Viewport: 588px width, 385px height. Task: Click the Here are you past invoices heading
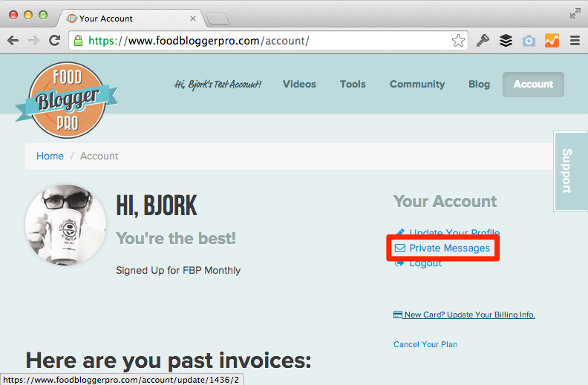[169, 361]
